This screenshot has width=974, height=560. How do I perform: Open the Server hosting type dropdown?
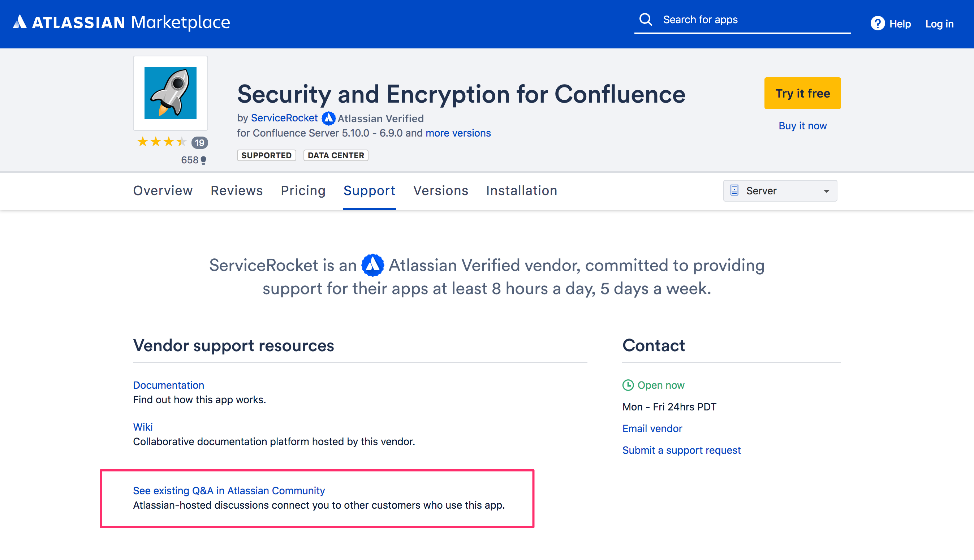coord(780,191)
